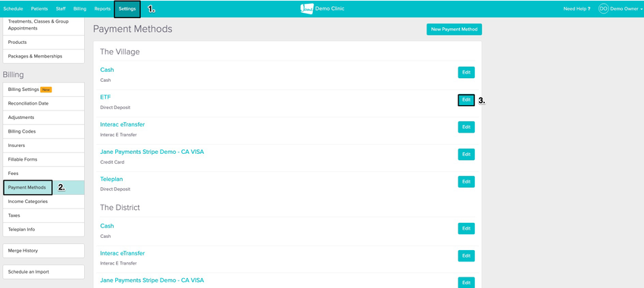Click the Jane logo icon in header
644x288 pixels.
(307, 8)
